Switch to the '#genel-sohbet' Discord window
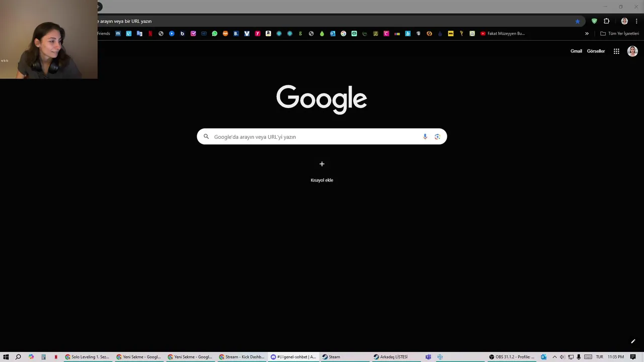This screenshot has height=362, width=644. coord(293,357)
